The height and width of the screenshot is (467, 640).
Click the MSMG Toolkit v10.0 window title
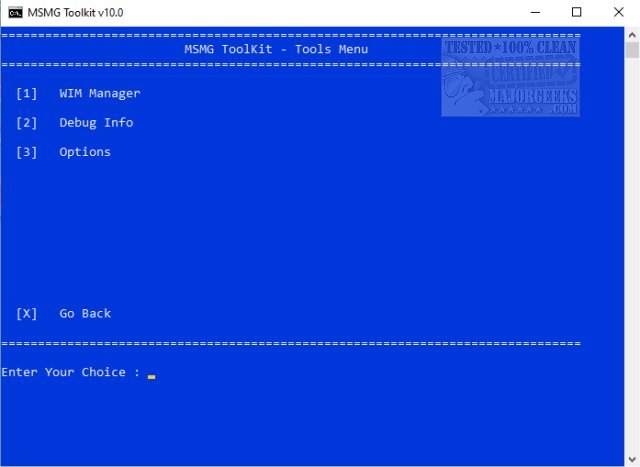coord(75,13)
